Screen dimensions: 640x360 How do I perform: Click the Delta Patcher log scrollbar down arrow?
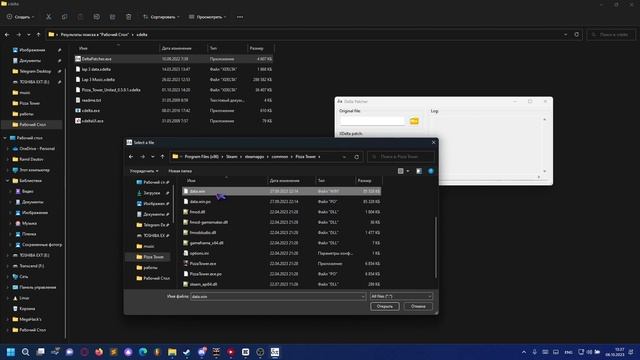pos(544,171)
